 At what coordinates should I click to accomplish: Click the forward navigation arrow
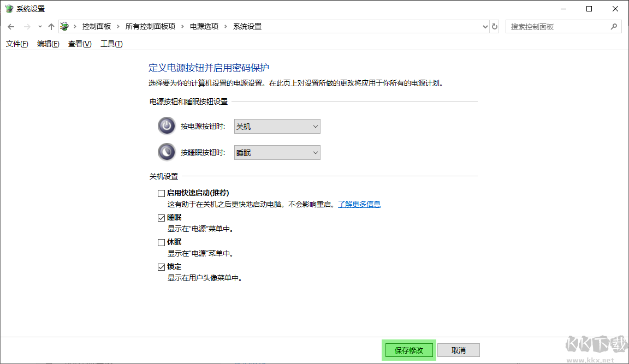pos(27,26)
